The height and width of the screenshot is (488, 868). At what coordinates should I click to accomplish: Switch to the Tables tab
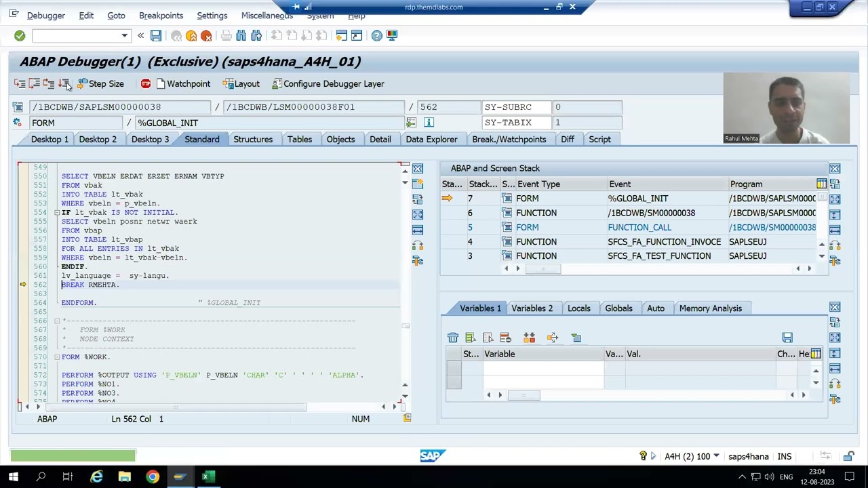300,139
